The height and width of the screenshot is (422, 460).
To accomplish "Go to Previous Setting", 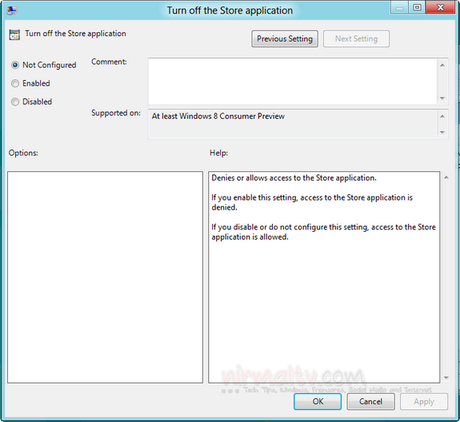I will coord(284,39).
